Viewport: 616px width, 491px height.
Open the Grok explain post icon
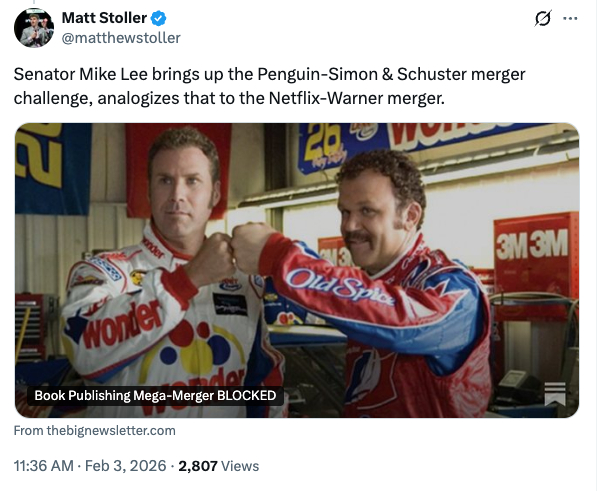(x=543, y=18)
